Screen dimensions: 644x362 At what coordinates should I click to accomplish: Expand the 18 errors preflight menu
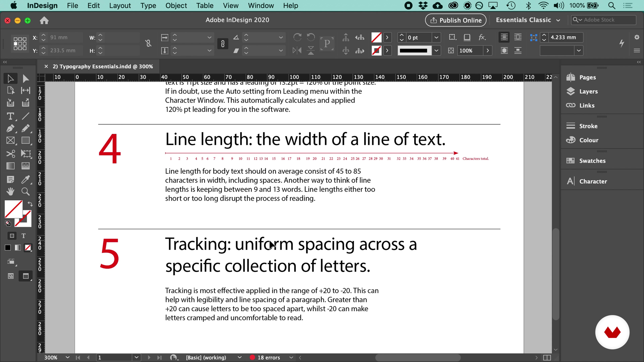[291, 357]
